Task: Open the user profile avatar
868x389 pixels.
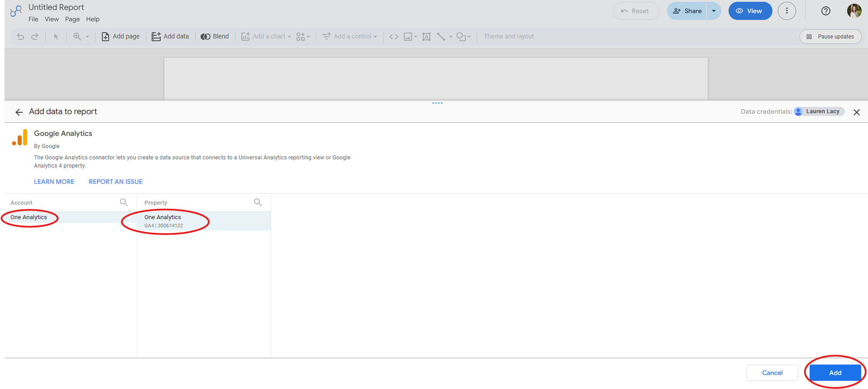Action: (854, 11)
